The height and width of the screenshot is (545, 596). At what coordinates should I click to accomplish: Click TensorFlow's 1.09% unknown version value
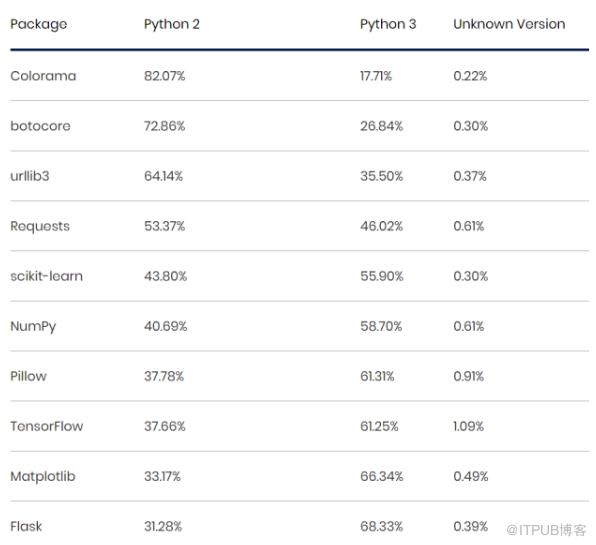(x=469, y=426)
